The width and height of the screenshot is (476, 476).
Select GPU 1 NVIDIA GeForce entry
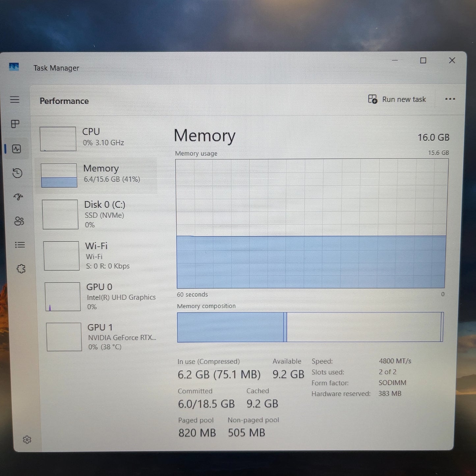[x=101, y=337]
